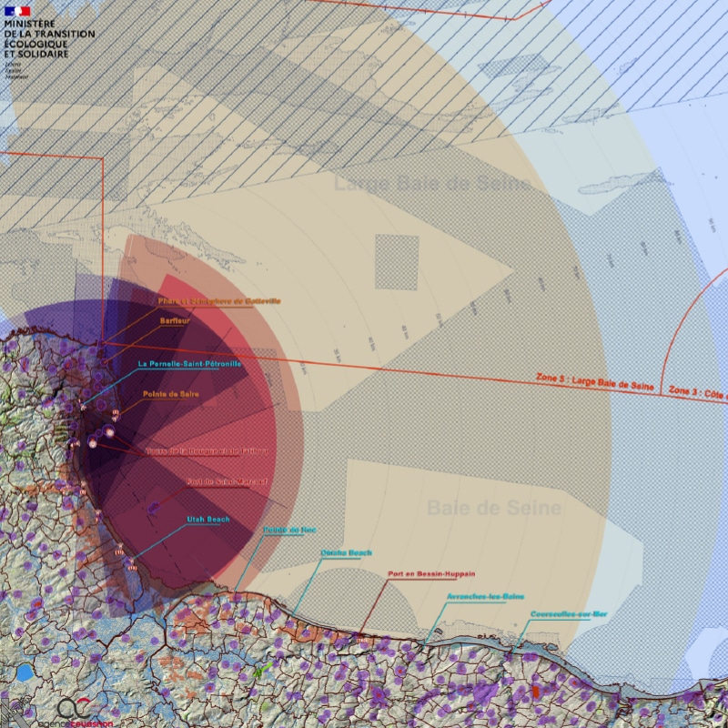
Task: Click the Port en Bessin-Huppain label
Action: (x=427, y=575)
